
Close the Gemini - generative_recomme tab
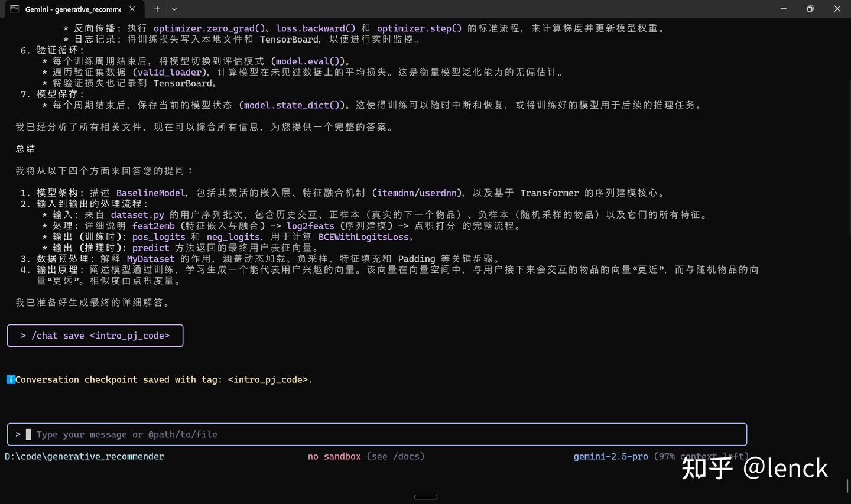pos(132,9)
